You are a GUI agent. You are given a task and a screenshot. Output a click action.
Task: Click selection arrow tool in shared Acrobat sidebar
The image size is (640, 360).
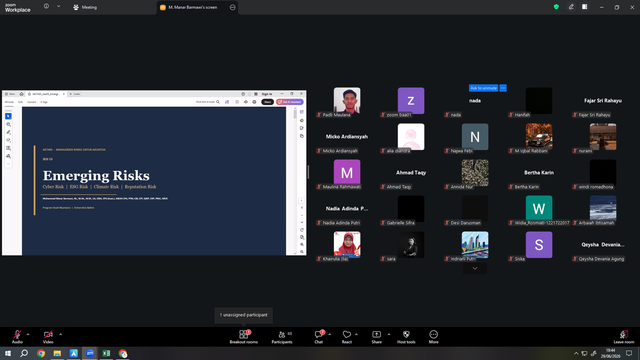point(8,116)
